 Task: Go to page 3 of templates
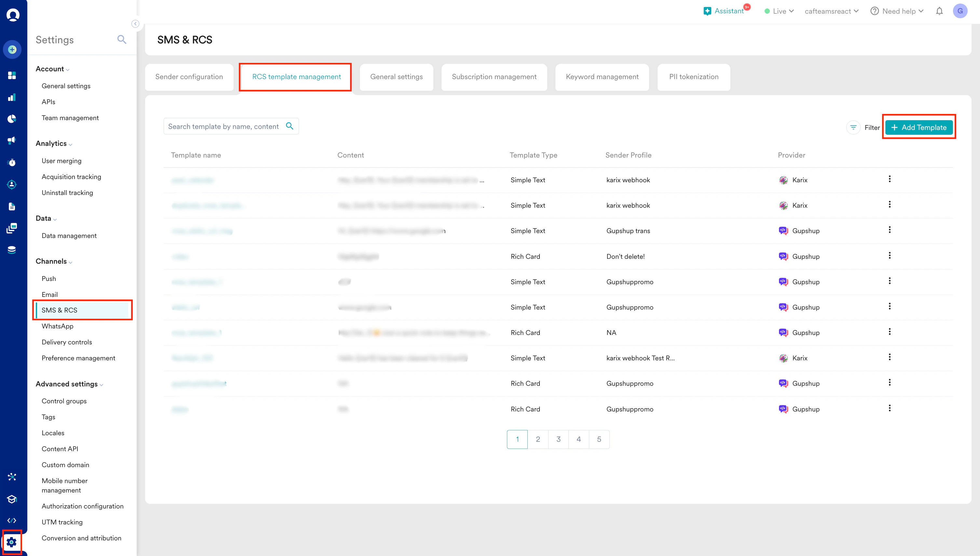click(558, 439)
